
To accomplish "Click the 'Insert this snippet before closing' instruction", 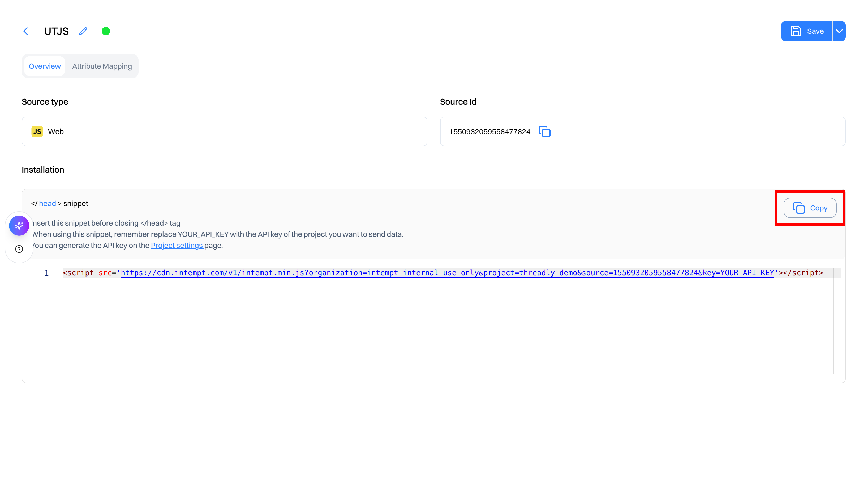I will point(106,223).
